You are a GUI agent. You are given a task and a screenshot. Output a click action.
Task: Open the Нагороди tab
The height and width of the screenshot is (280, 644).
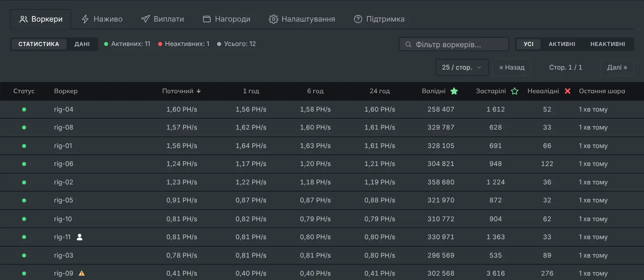pyautogui.click(x=227, y=19)
